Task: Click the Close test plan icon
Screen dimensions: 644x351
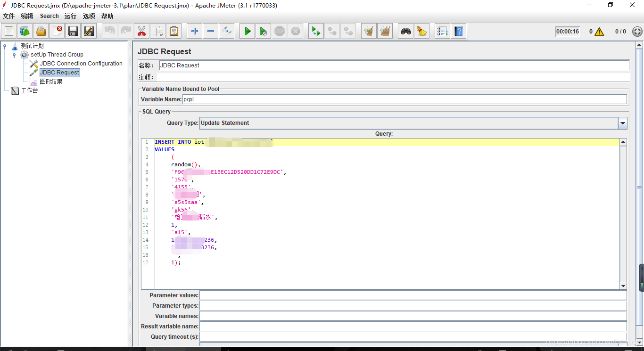Action: click(57, 32)
